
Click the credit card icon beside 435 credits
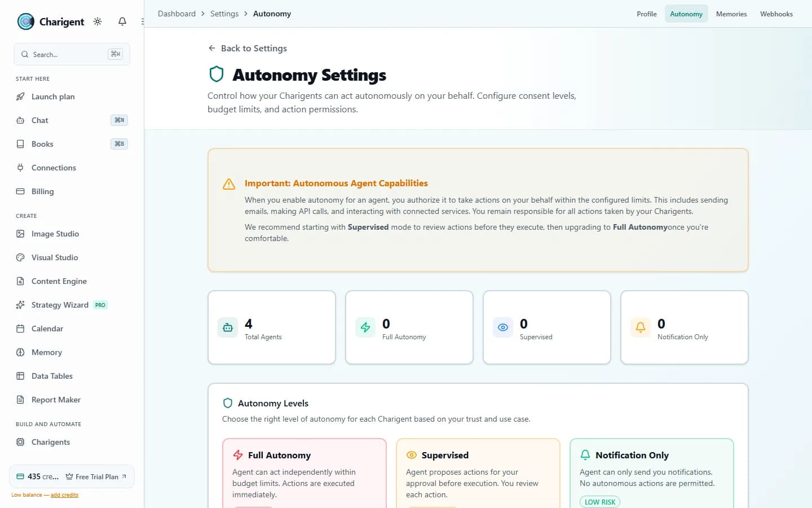coord(20,476)
